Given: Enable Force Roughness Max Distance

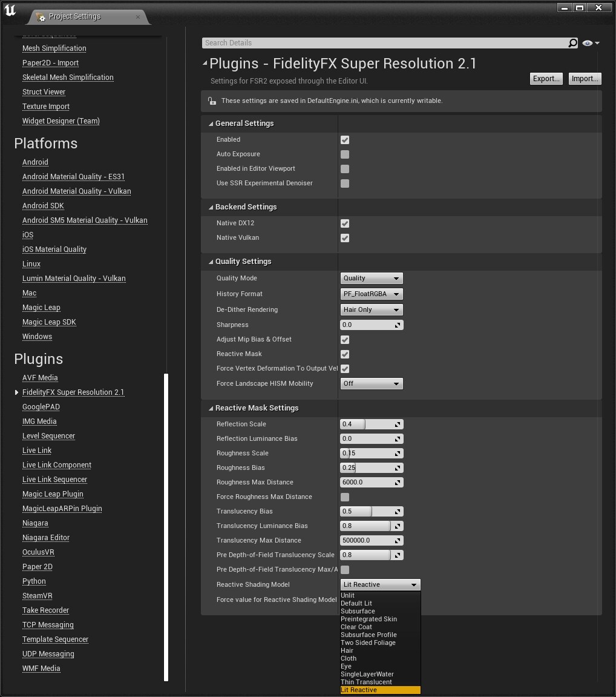Looking at the screenshot, I should point(345,497).
